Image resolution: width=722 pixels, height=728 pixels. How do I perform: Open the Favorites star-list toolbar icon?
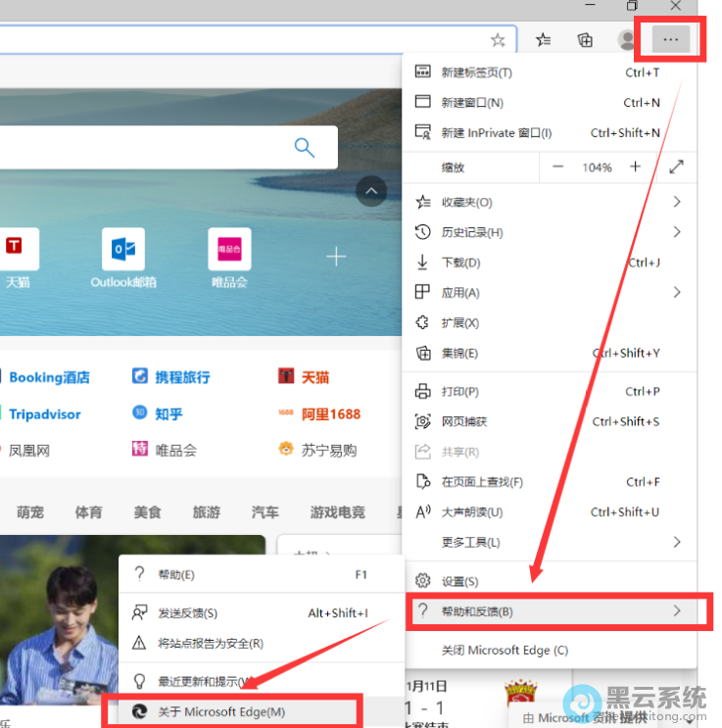tap(544, 40)
